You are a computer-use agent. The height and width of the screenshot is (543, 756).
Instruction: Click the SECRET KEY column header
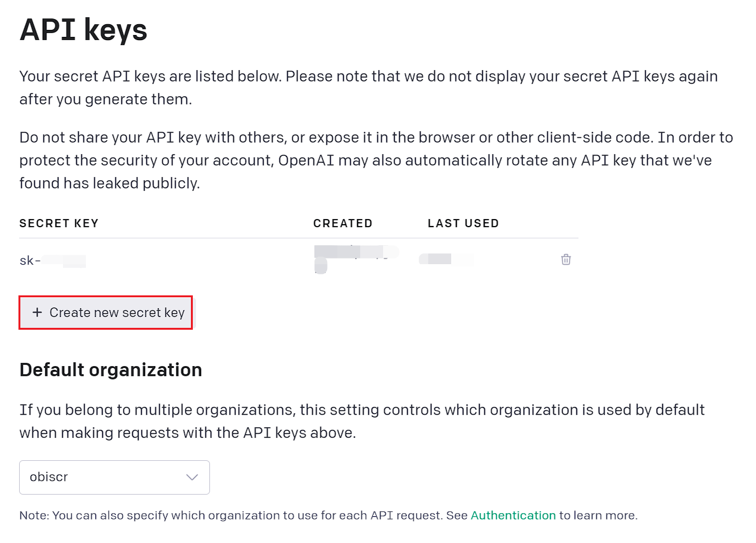[59, 223]
